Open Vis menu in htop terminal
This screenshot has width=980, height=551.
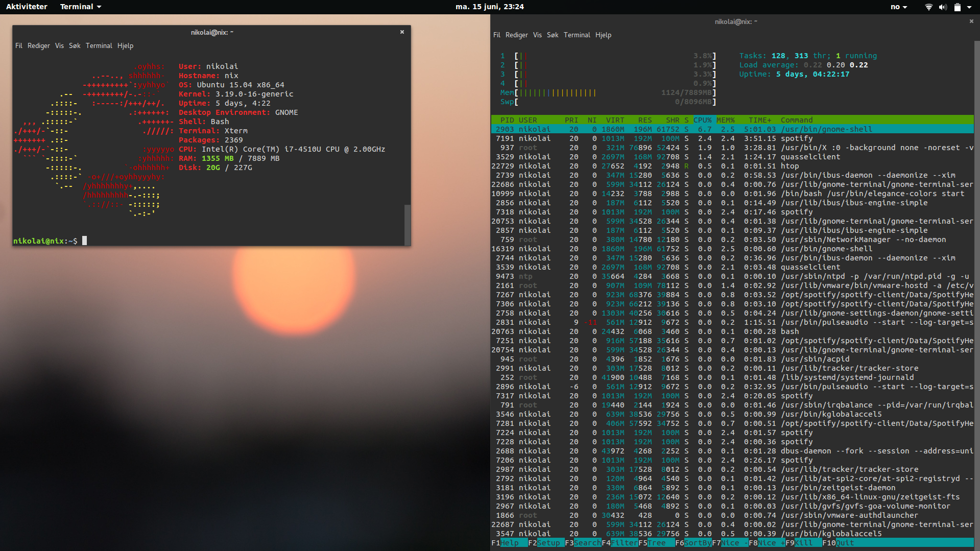tap(537, 35)
